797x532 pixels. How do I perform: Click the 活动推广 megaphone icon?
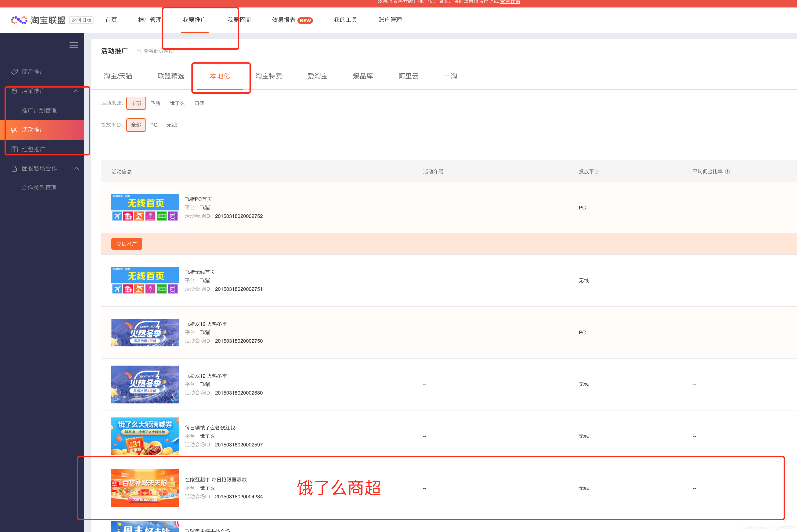click(14, 129)
